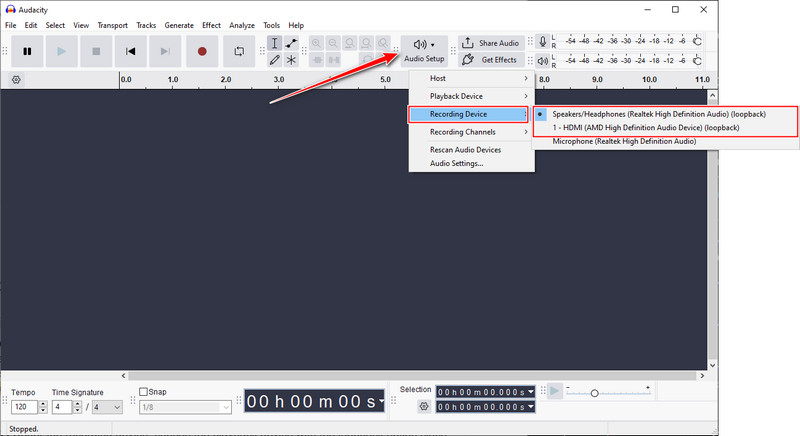Open the Generate menu
800x436 pixels.
(179, 25)
